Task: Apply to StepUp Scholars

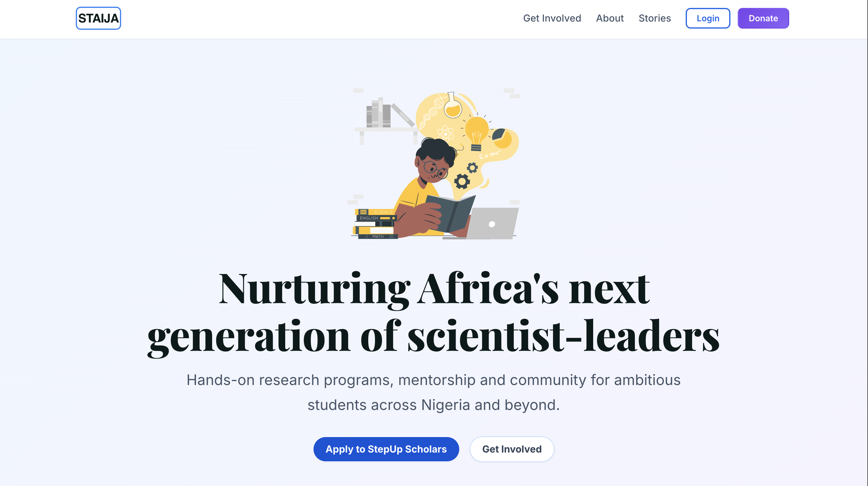Action: click(x=386, y=449)
